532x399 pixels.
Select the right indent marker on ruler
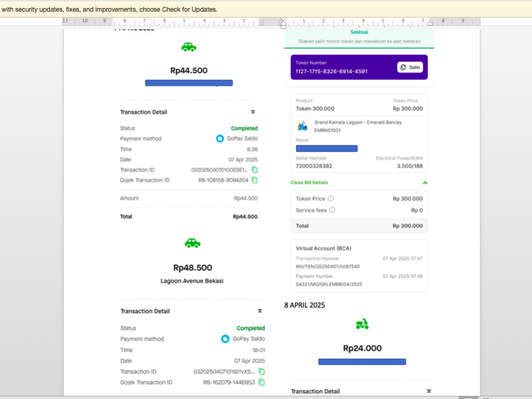point(429,23)
